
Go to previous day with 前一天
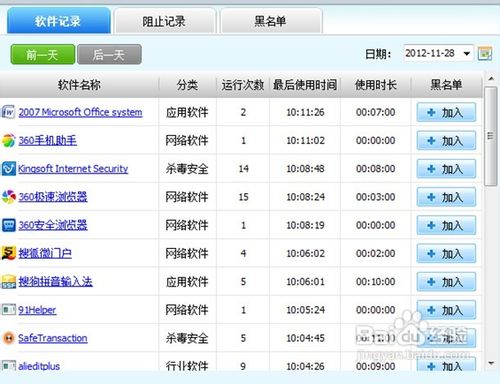click(x=43, y=54)
